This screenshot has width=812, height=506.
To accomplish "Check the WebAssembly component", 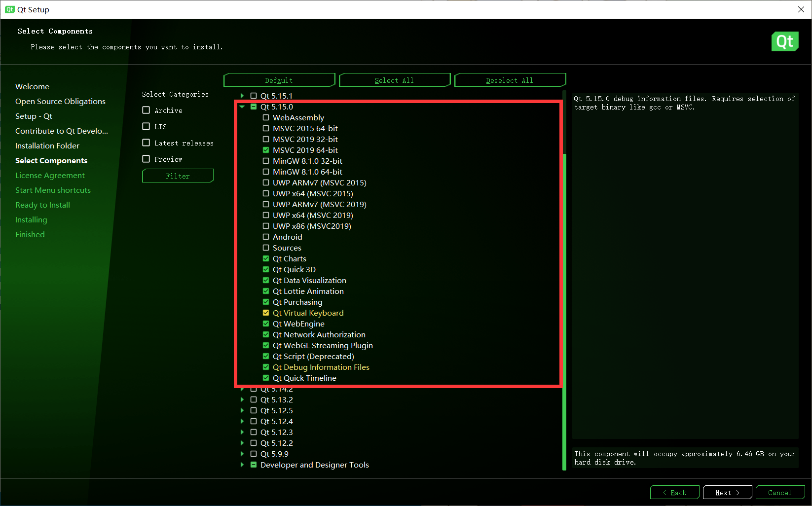I will point(266,117).
